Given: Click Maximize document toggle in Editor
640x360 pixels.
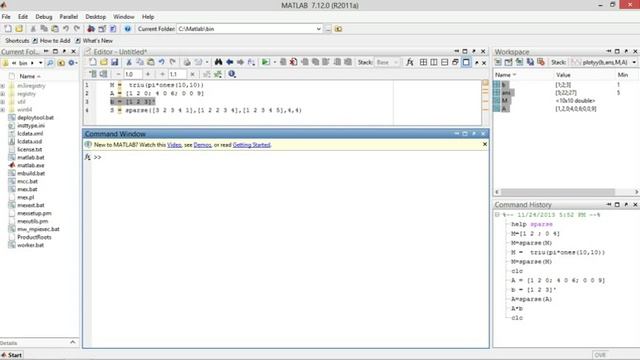Looking at the screenshot, I should coord(466,62).
